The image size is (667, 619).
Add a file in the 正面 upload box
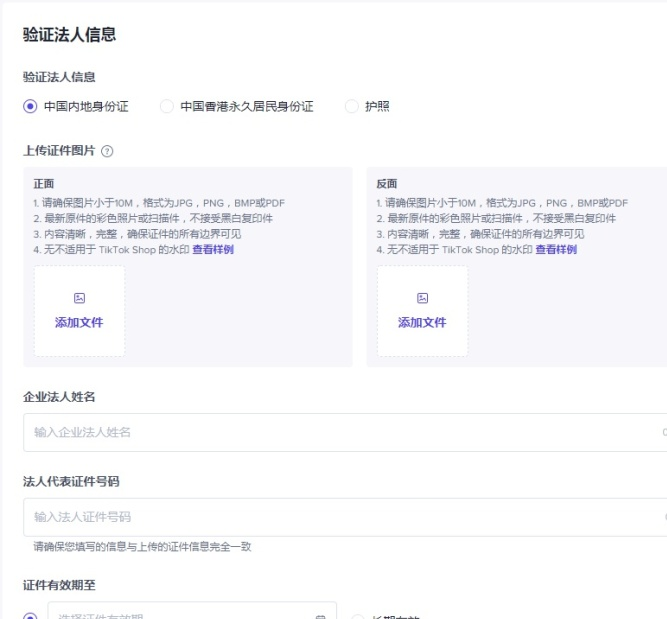pos(80,311)
